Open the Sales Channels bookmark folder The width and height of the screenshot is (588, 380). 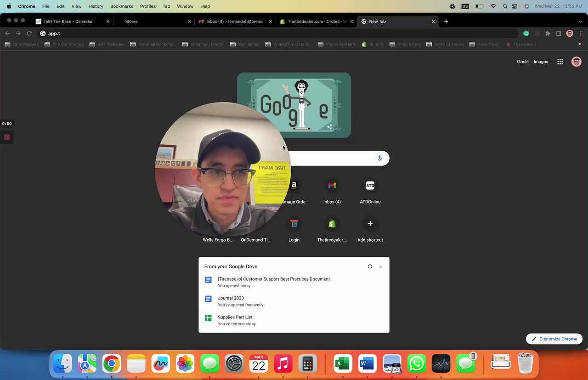[445, 44]
